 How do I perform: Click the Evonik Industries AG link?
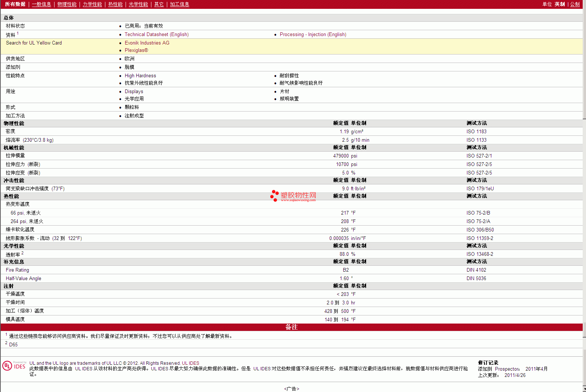pyautogui.click(x=147, y=43)
